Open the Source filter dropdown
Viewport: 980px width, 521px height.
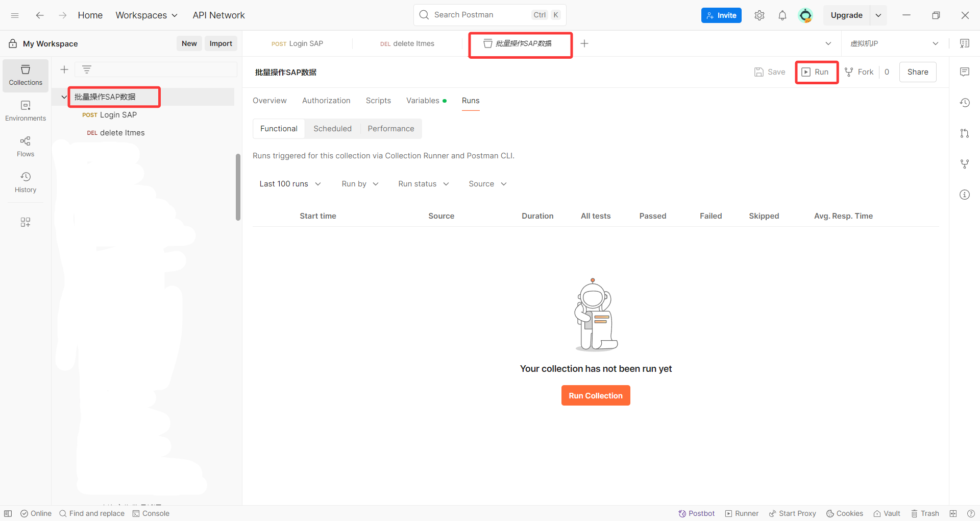pos(487,184)
